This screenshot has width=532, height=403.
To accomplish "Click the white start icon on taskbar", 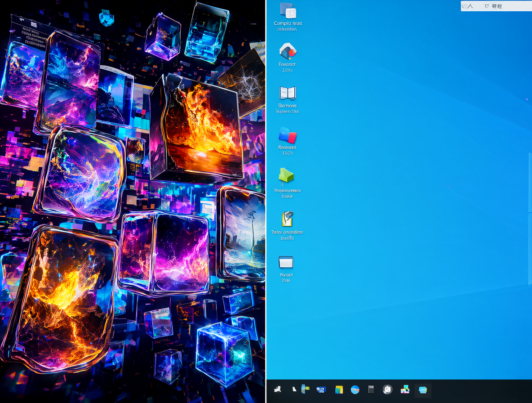I will point(278,390).
